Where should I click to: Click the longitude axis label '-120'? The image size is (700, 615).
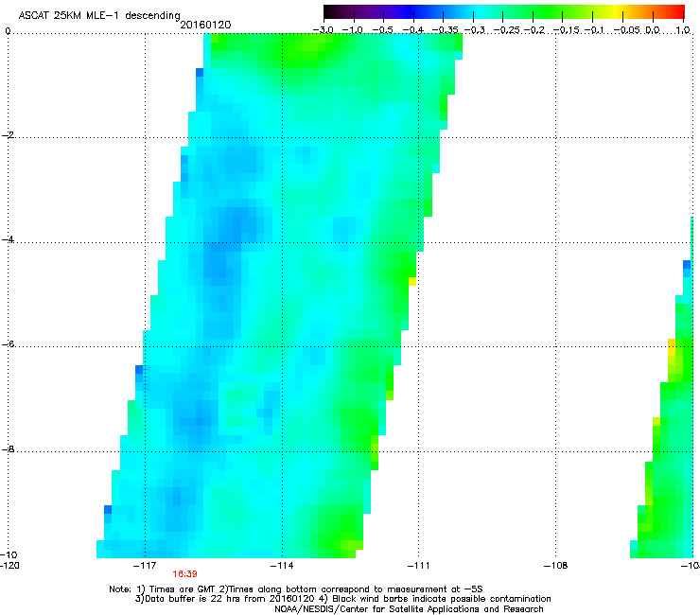(x=9, y=566)
